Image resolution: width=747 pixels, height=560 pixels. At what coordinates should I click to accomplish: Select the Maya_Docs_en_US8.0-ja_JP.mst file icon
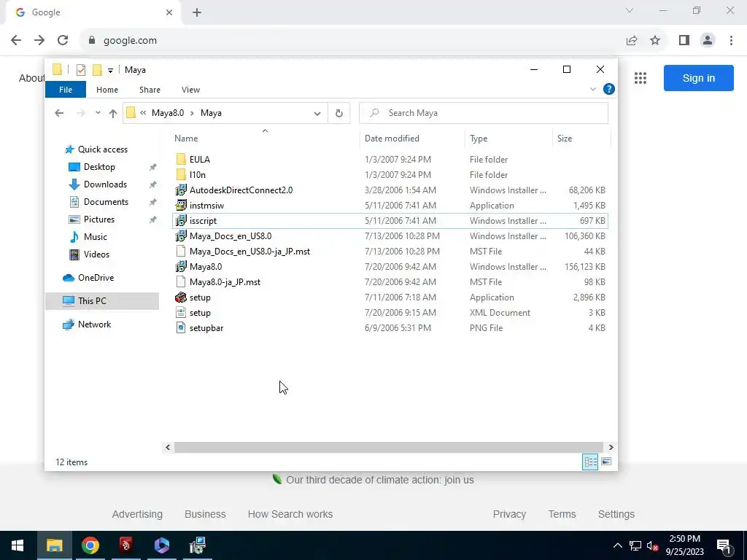click(x=181, y=251)
